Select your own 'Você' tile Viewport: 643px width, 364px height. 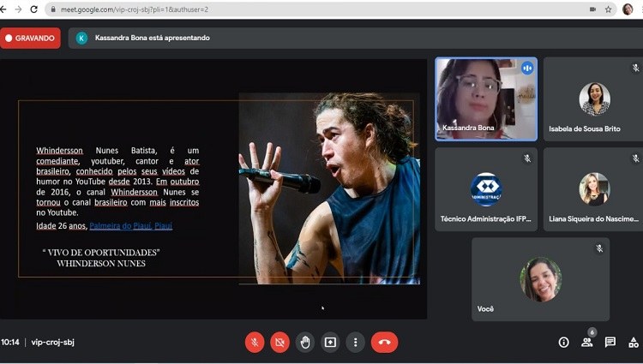tap(540, 279)
